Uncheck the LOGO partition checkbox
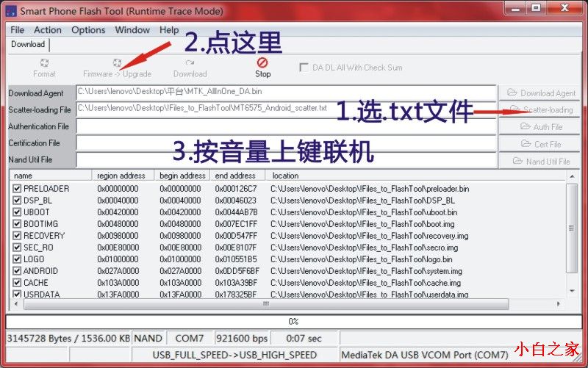Viewport: 588px width, 368px height. 17,259
